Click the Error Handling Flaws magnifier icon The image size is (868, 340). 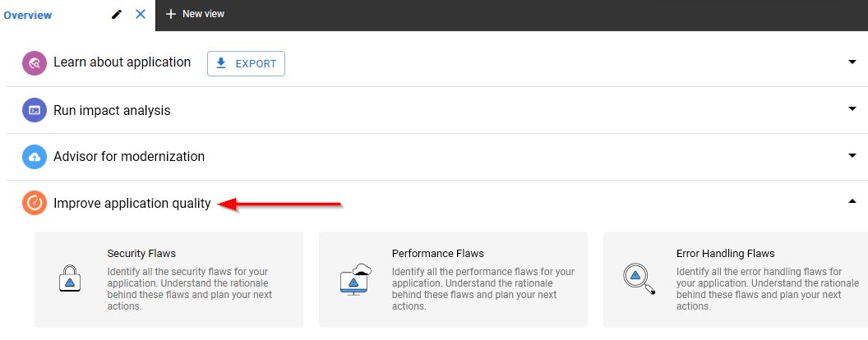click(x=639, y=278)
